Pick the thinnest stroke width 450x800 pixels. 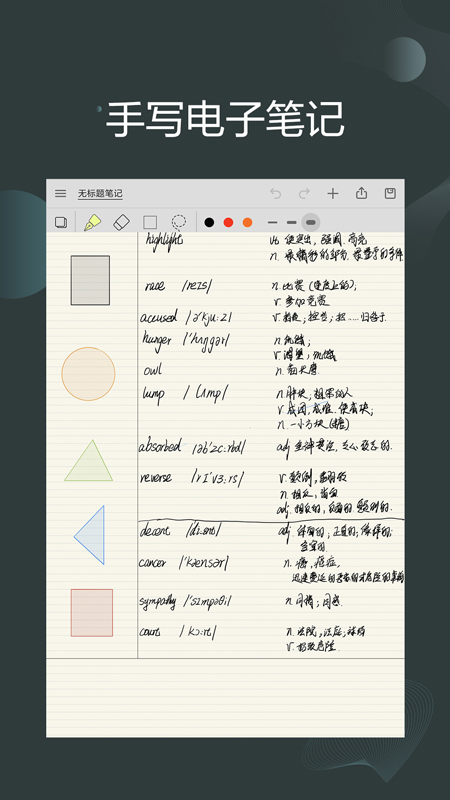tap(272, 222)
